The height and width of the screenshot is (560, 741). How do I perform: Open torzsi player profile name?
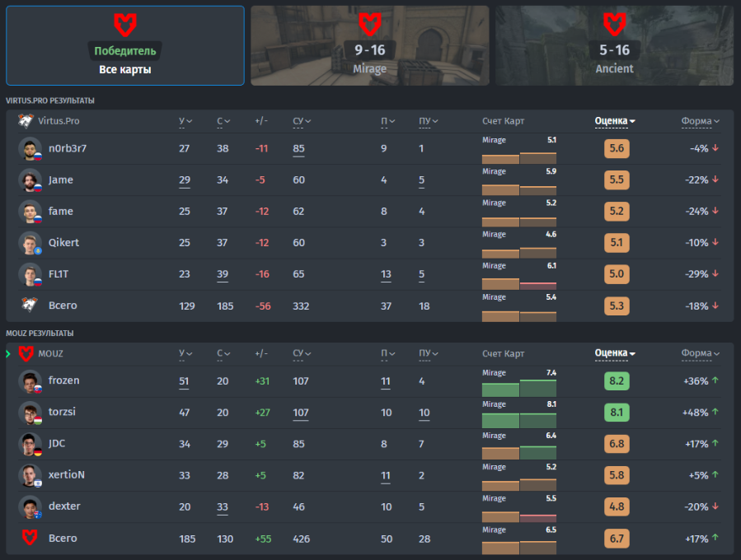point(62,412)
